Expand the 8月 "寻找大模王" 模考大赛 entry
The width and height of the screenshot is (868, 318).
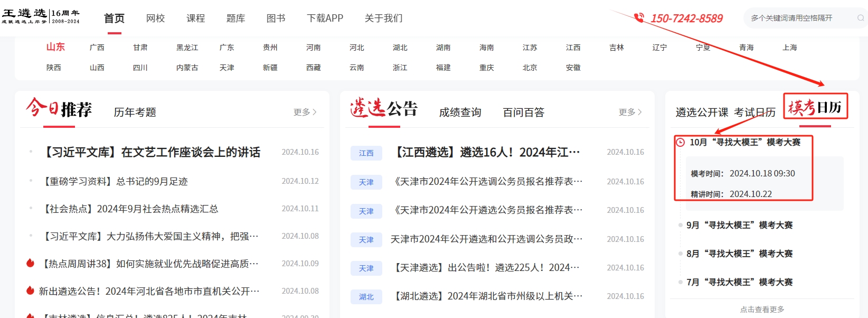coord(739,254)
